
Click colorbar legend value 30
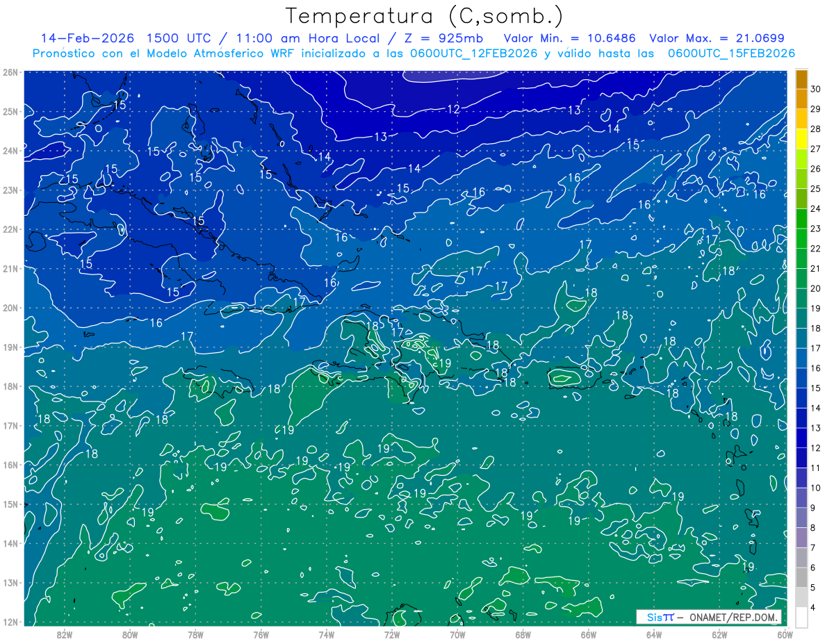(816, 89)
